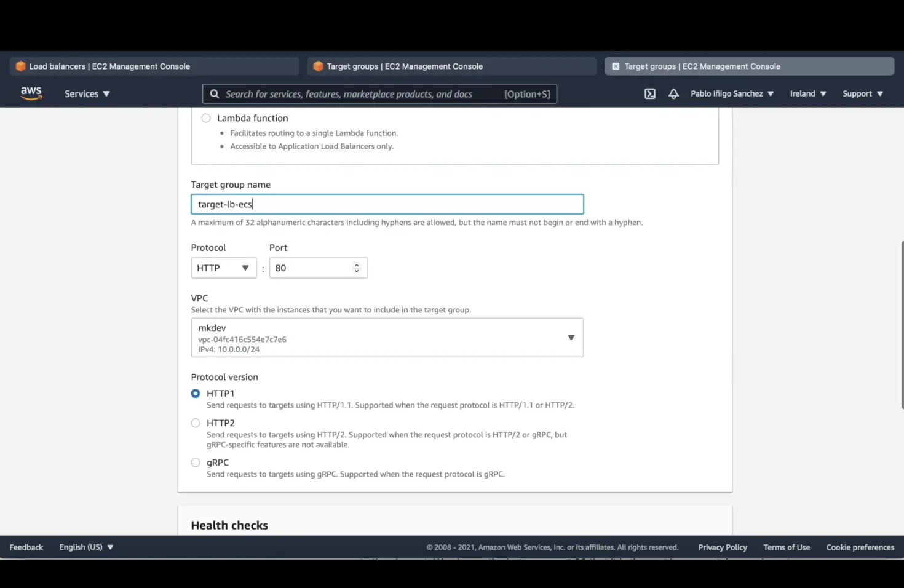Image resolution: width=904 pixels, height=588 pixels.
Task: Select the gRPC protocol version
Action: pyautogui.click(x=196, y=463)
